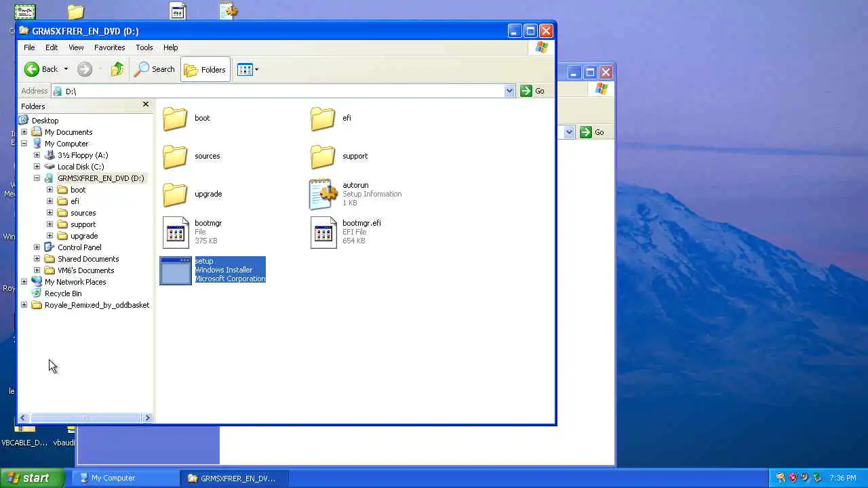Toggle the Folders pane button
The image size is (868, 488).
(205, 69)
